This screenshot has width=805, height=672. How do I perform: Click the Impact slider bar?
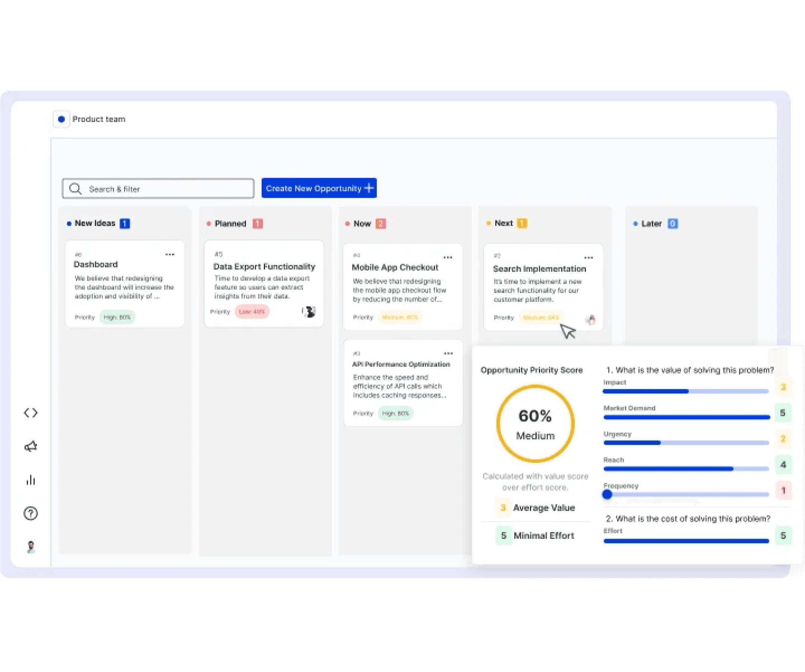[685, 391]
